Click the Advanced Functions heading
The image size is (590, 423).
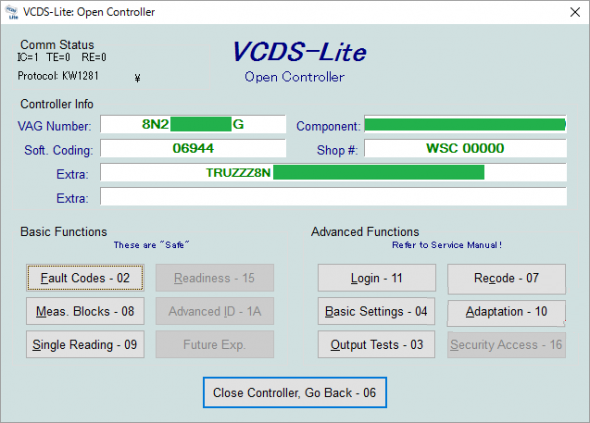[365, 231]
